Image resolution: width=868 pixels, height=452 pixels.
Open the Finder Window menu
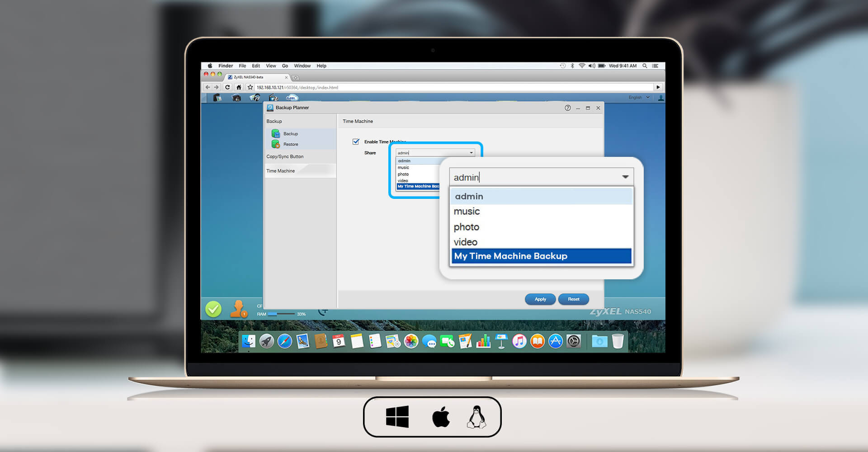click(x=302, y=66)
